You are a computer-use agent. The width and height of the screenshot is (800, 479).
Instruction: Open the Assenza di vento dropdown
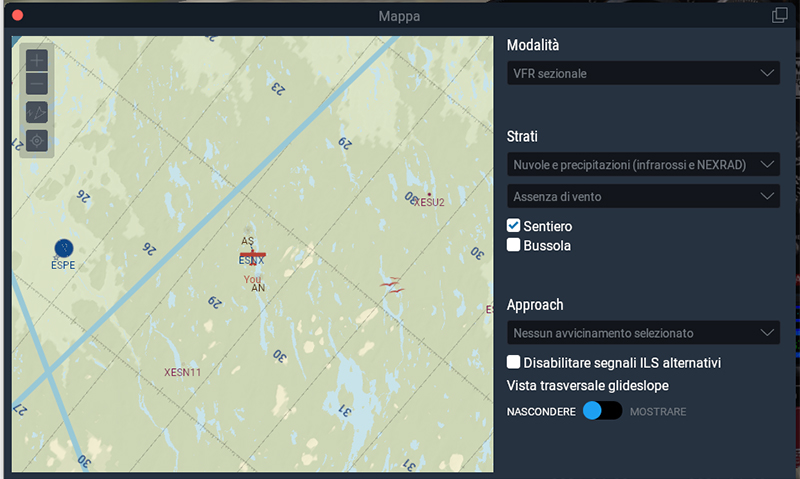pyautogui.click(x=643, y=196)
